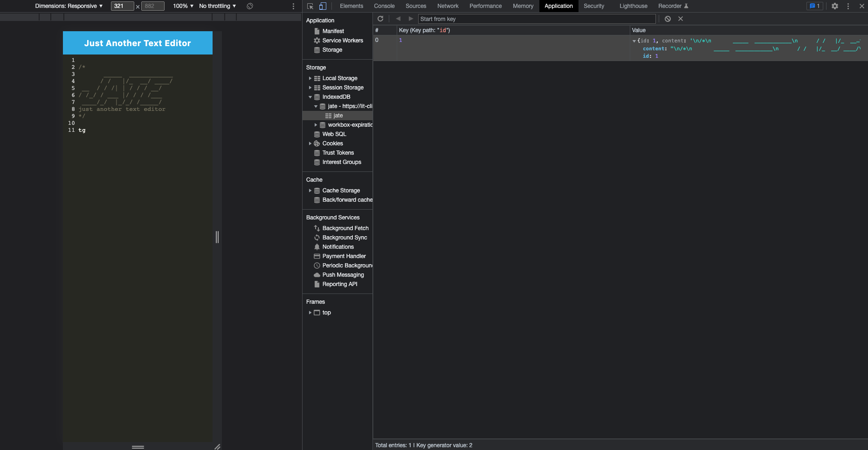Viewport: 868px width, 450px height.
Task: Click the Interest Groups icon
Action: (x=317, y=162)
